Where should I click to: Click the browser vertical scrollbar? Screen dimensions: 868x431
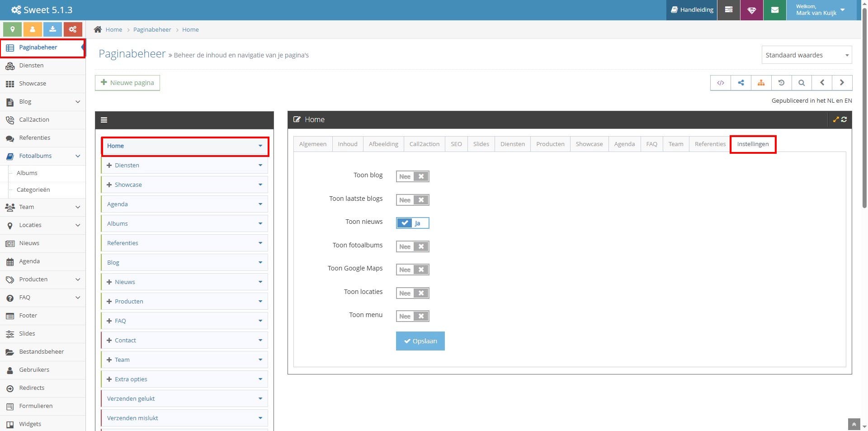click(864, 109)
